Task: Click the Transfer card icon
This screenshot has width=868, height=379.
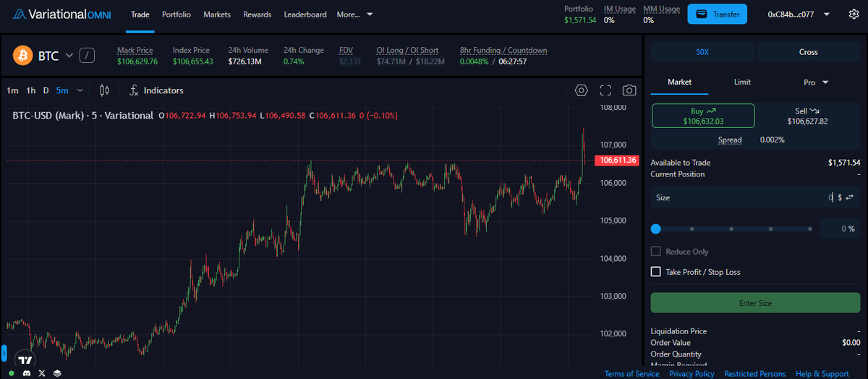Action: 701,14
